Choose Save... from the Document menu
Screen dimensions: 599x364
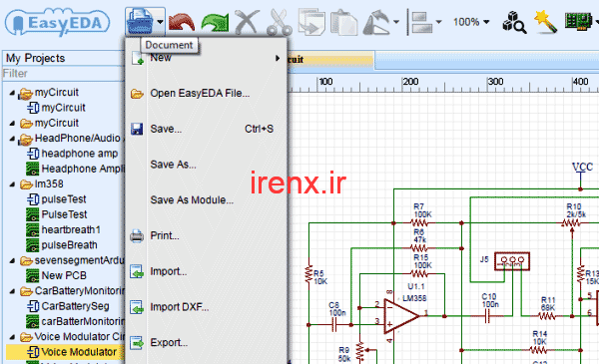(207, 129)
